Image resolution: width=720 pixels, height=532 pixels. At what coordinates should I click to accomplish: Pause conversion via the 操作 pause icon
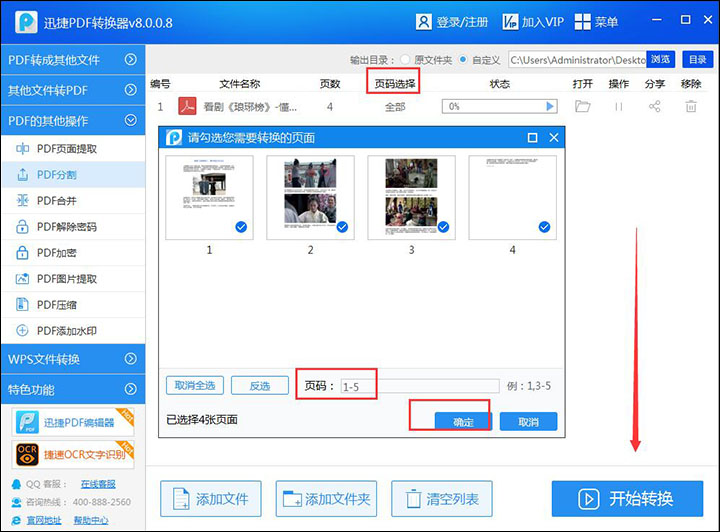619,106
